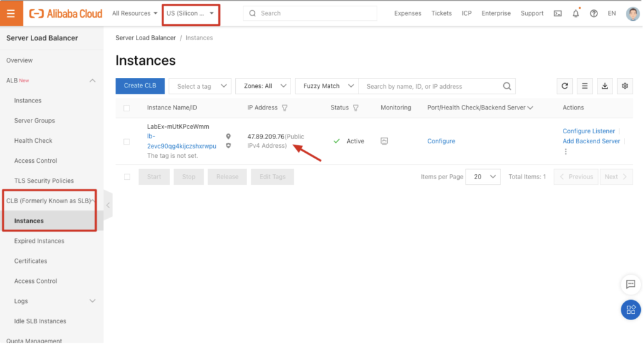Viewport: 644px width, 344px height.
Task: Open Support in top bar
Action: coord(532,14)
